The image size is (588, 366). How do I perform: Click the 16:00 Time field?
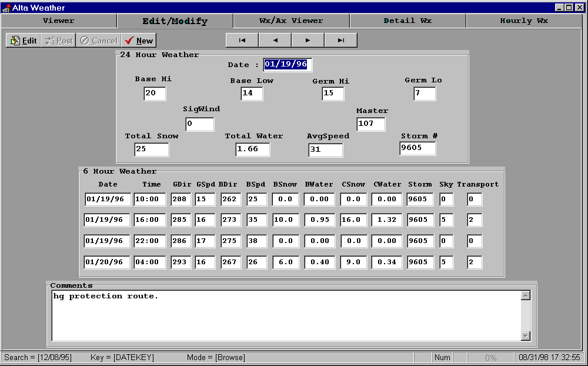point(149,220)
